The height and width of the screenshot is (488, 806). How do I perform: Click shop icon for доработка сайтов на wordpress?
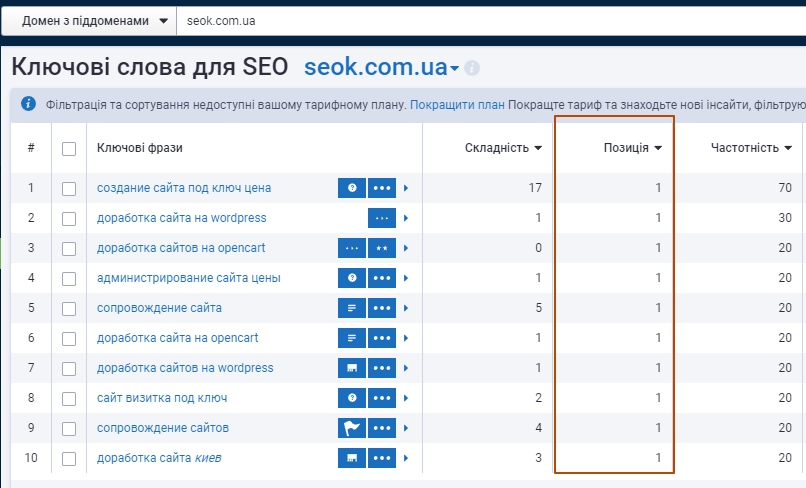(x=352, y=368)
